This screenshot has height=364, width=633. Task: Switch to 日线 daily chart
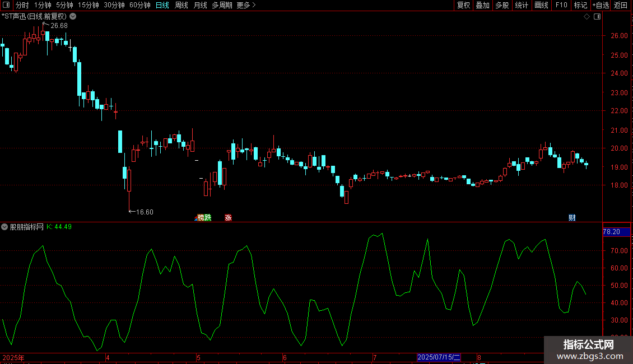(162, 5)
